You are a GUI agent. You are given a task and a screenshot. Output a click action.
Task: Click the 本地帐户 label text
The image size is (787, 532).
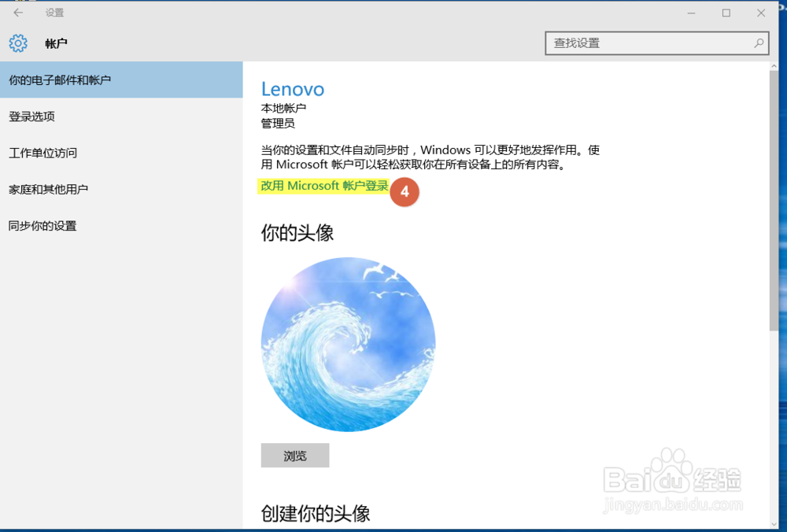[282, 108]
